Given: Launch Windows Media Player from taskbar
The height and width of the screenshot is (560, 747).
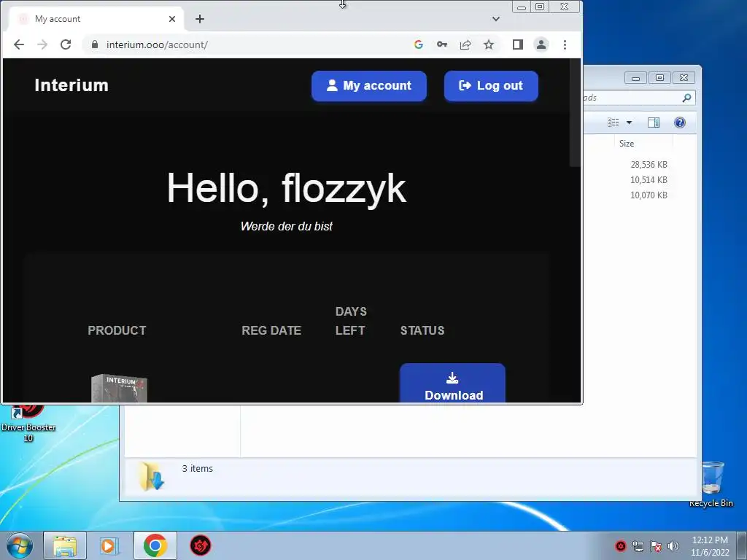Looking at the screenshot, I should click(109, 545).
